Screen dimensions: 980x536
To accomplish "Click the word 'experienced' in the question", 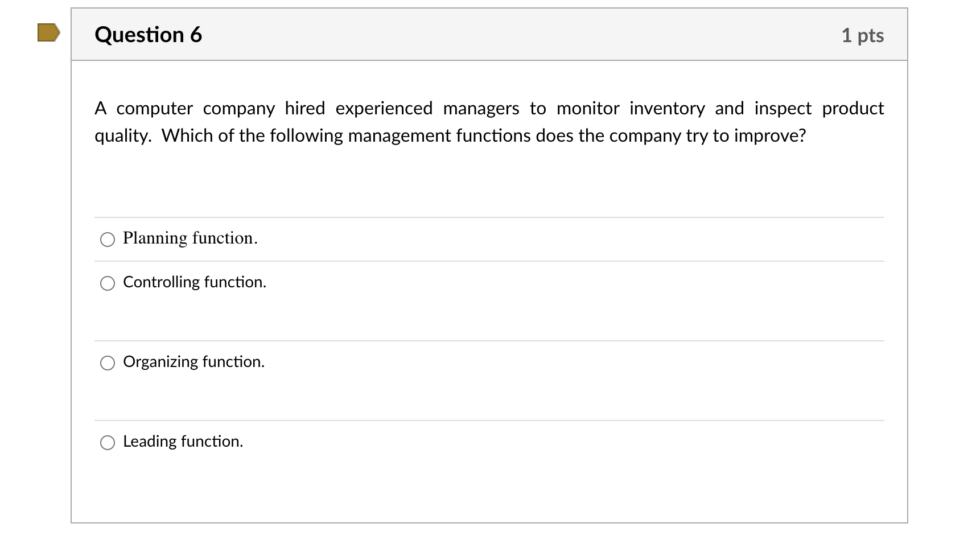I will coord(384,108).
